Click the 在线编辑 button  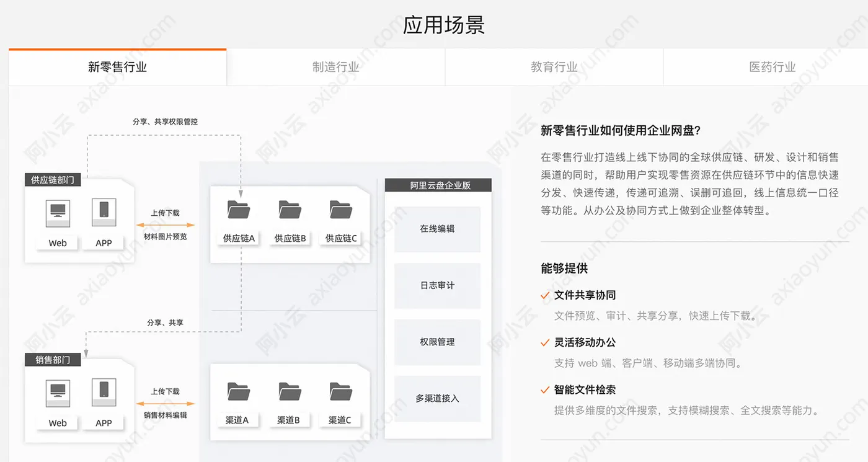pyautogui.click(x=437, y=229)
